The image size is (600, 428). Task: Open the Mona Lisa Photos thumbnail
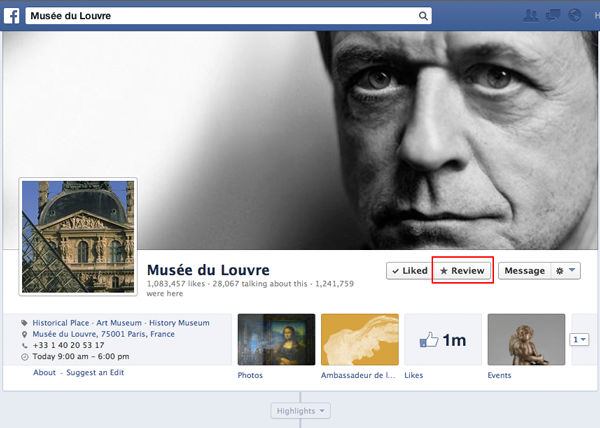pos(276,340)
